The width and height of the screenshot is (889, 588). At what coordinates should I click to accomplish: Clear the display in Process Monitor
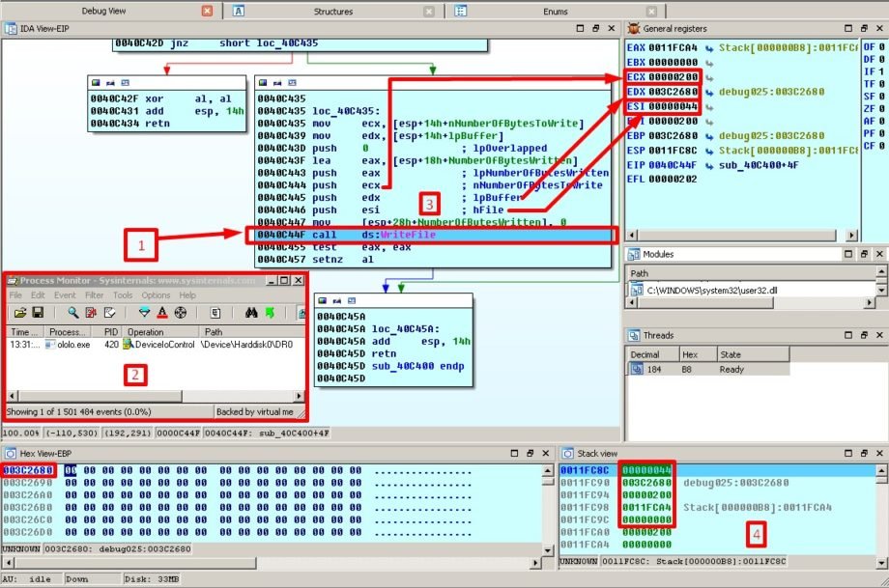109,313
